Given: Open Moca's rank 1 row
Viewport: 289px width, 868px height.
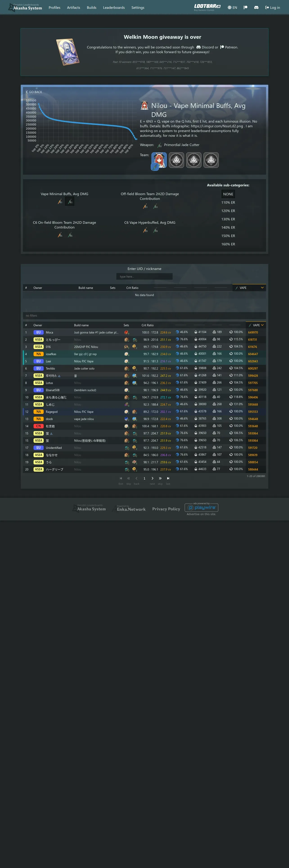Looking at the screenshot, I should tap(144, 332).
